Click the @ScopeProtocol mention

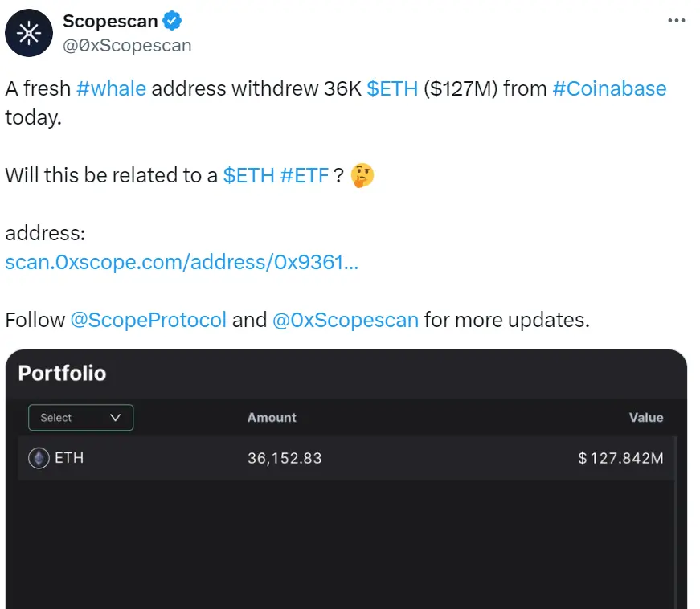(149, 320)
